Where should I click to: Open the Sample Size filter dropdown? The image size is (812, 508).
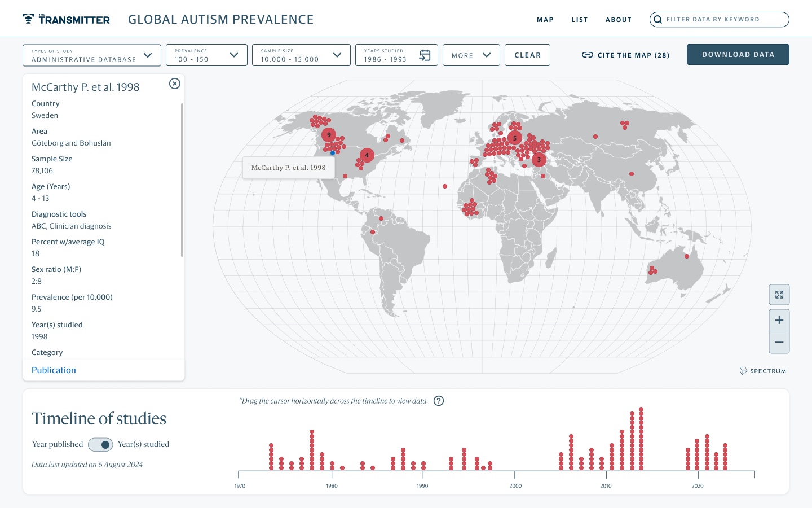pyautogui.click(x=301, y=55)
